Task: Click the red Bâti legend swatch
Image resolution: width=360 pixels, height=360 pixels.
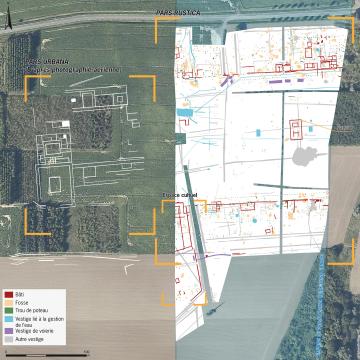Action: tap(9, 295)
